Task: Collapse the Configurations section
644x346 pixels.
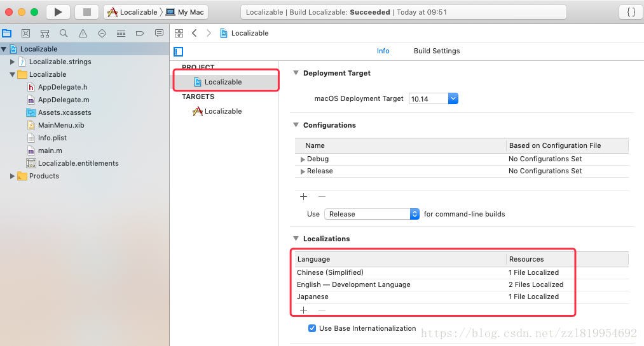Action: pos(296,125)
